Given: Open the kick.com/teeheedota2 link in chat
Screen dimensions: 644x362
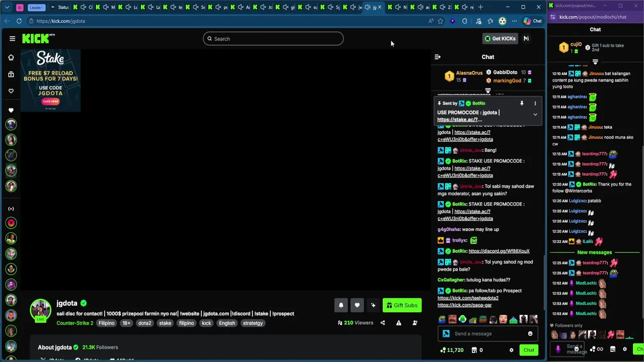Looking at the screenshot, I should click(x=468, y=298).
